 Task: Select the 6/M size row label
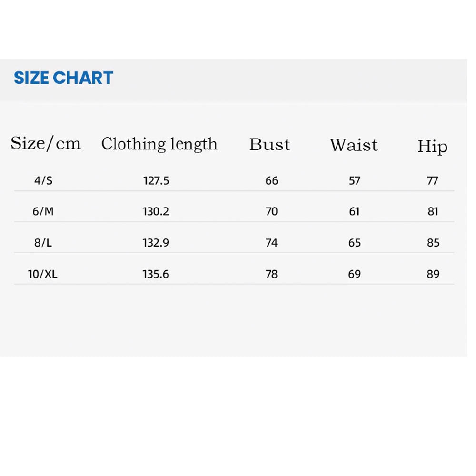pos(43,211)
